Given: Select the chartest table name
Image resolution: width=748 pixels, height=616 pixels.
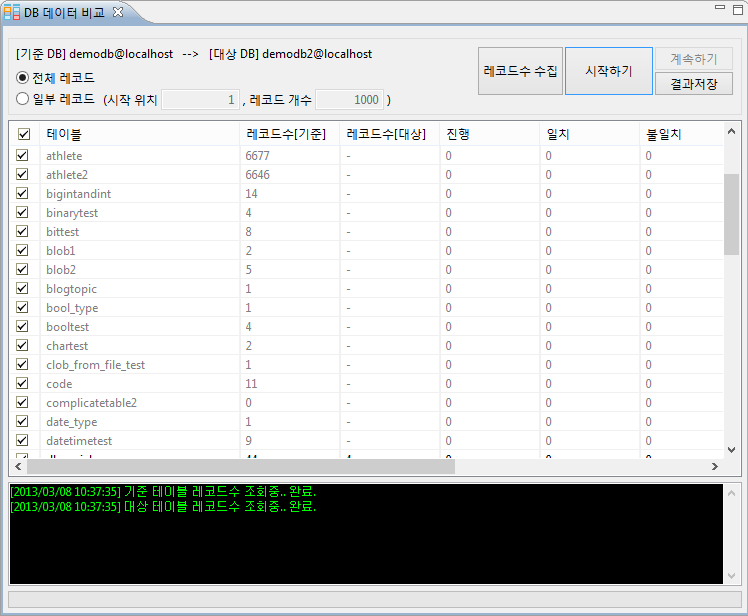Looking at the screenshot, I should click(67, 346).
